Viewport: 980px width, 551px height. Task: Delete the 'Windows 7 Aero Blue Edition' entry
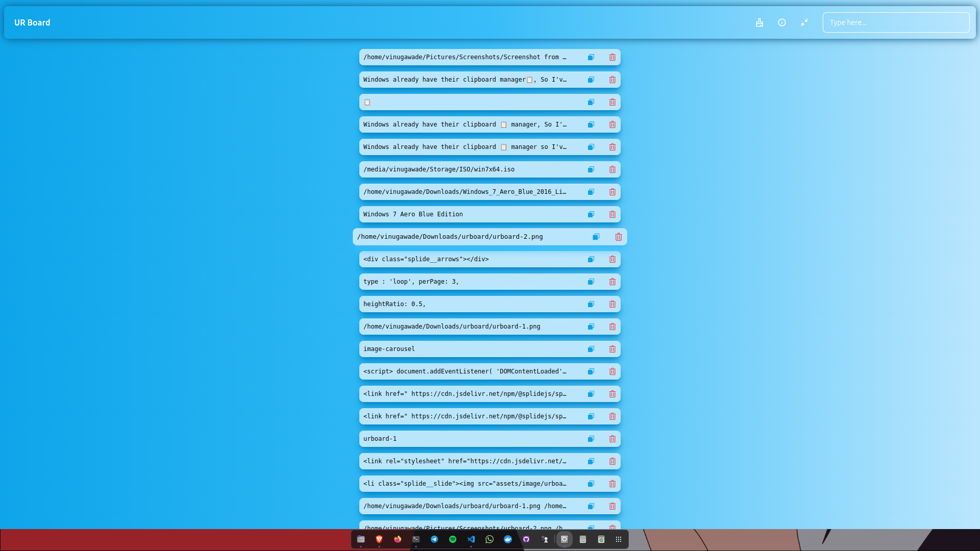pos(612,214)
